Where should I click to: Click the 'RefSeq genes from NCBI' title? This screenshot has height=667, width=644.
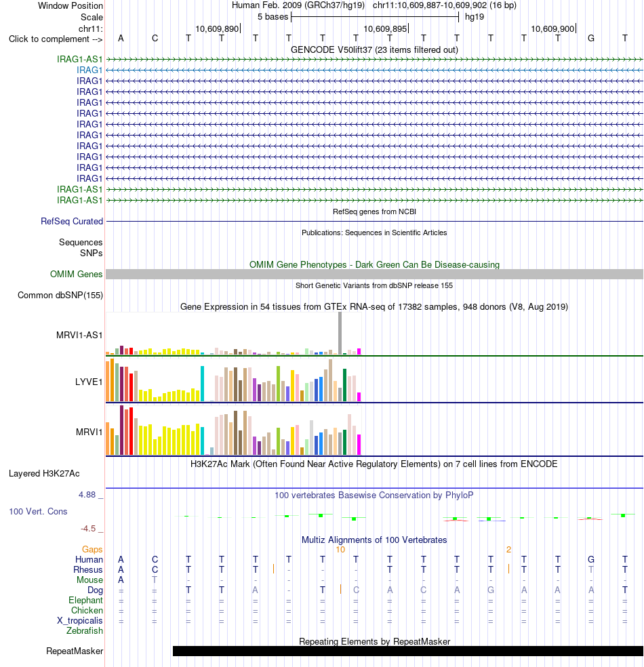pyautogui.click(x=374, y=211)
